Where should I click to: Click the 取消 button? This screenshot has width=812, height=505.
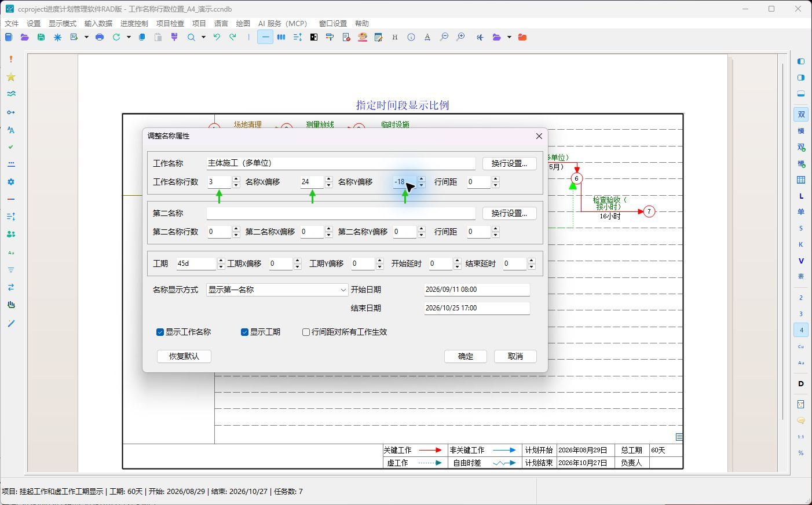coord(515,356)
